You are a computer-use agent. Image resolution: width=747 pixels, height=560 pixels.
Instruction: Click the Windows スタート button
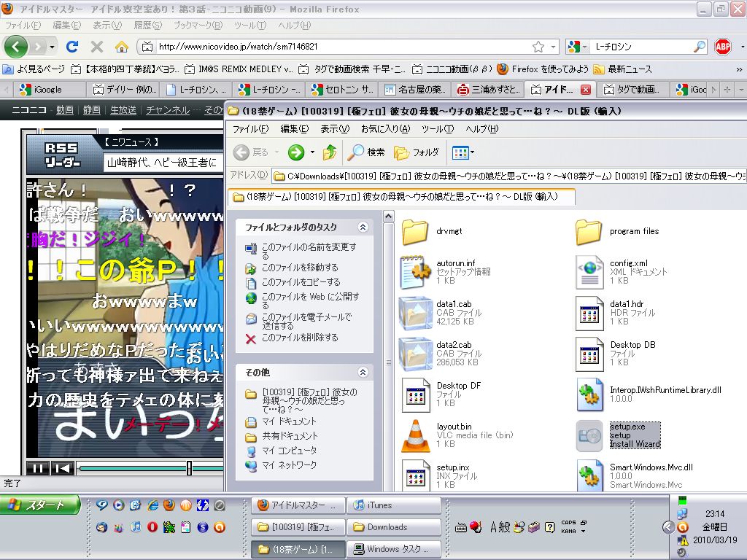(x=41, y=505)
